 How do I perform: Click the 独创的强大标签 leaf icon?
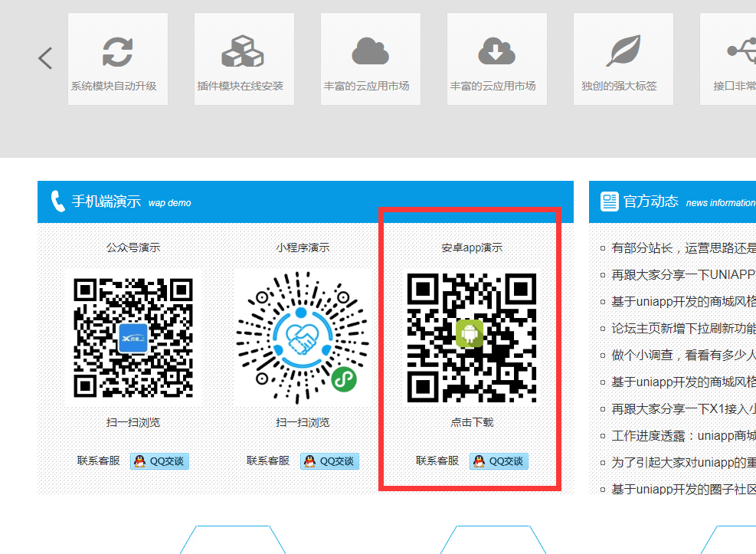623,51
